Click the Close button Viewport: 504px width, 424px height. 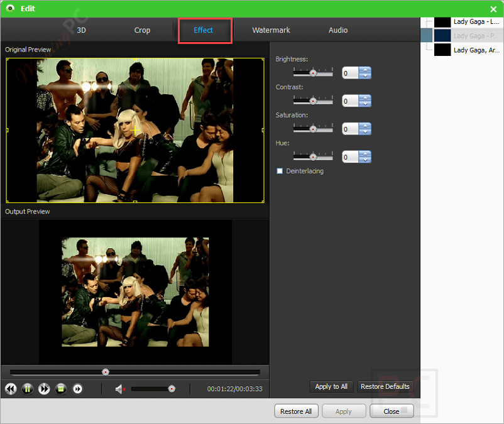click(392, 411)
